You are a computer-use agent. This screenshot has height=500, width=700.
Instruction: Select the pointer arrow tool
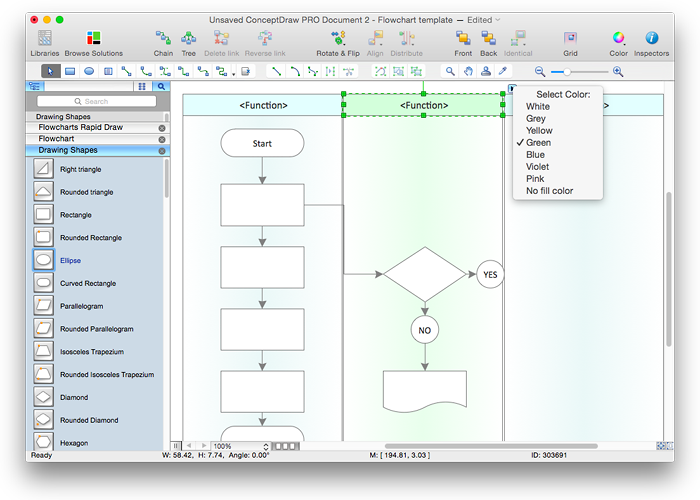50,71
